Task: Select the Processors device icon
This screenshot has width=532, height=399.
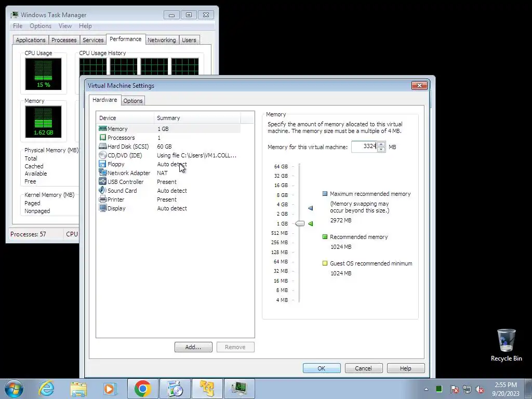Action: coord(102,137)
